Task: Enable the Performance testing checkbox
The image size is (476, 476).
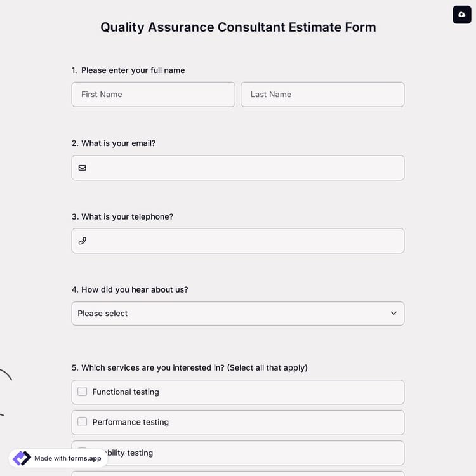Action: (83, 421)
